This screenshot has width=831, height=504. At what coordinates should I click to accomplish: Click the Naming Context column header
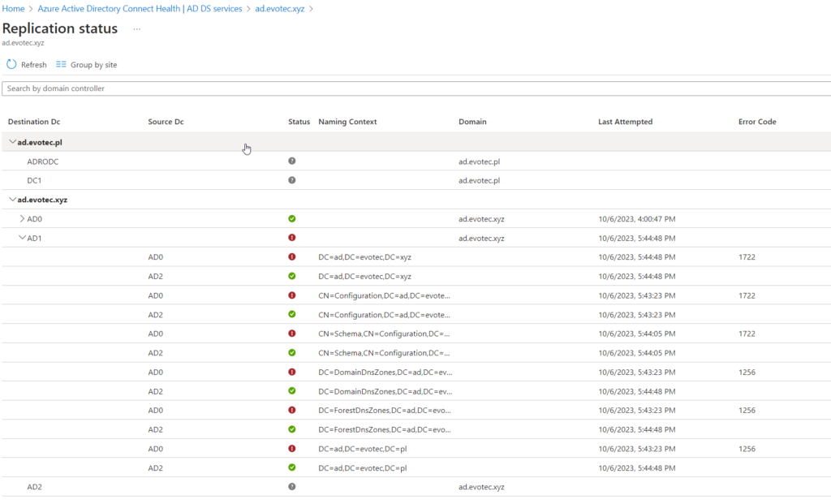(x=347, y=122)
